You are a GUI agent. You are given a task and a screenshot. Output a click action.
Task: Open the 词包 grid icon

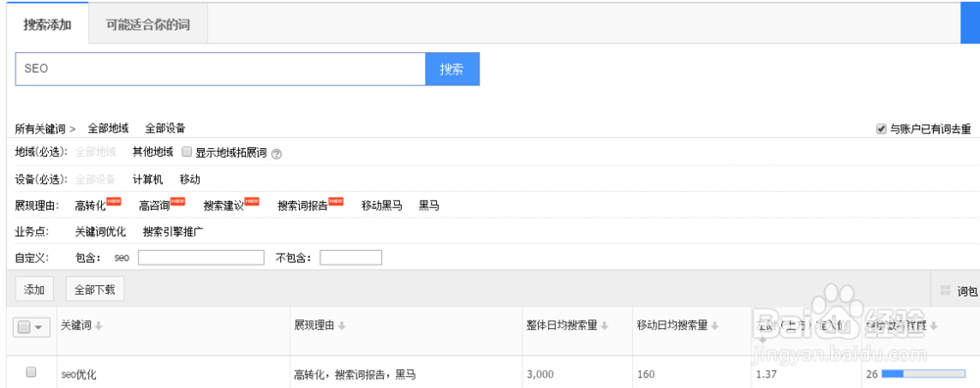click(945, 291)
